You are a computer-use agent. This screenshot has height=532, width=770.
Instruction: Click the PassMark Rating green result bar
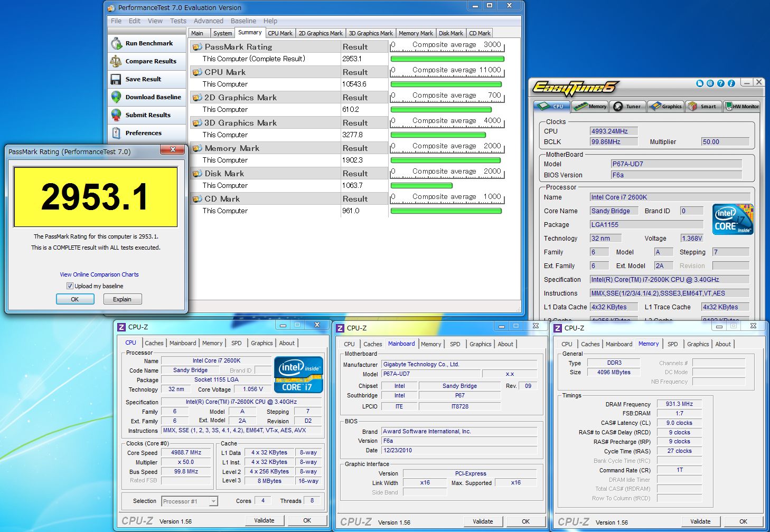447,59
